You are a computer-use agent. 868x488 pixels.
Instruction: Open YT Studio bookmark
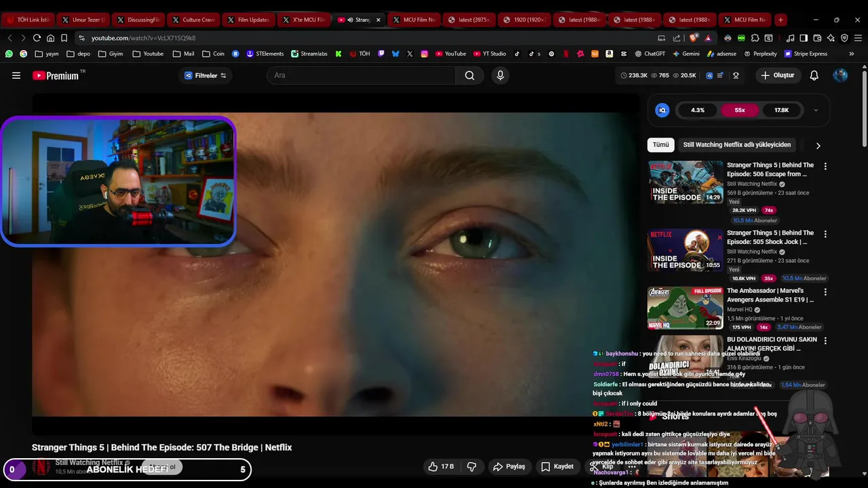pyautogui.click(x=490, y=54)
